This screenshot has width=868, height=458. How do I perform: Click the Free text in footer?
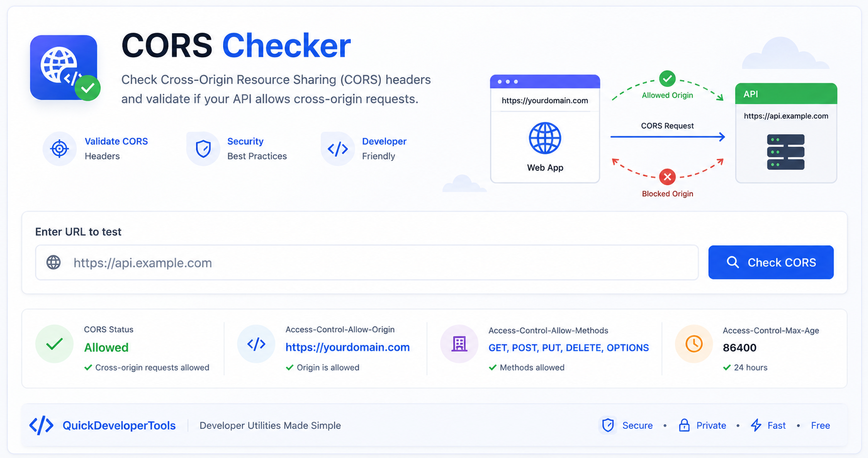(820, 425)
